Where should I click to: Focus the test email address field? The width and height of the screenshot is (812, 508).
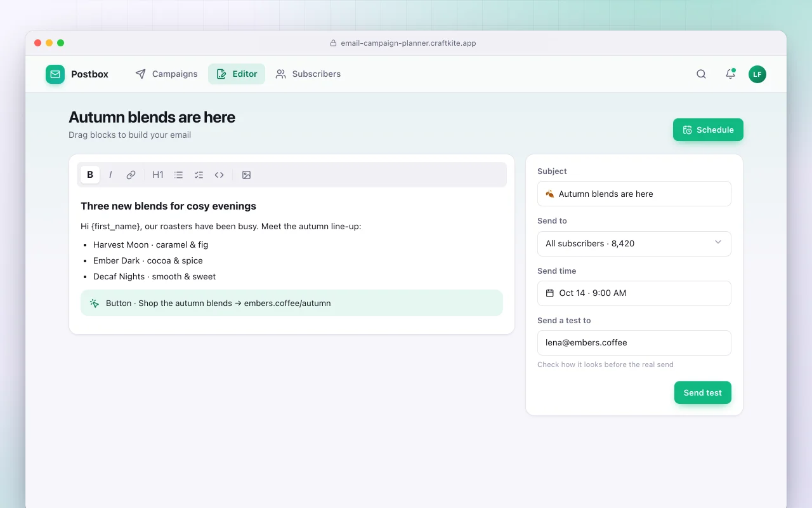coord(634,343)
